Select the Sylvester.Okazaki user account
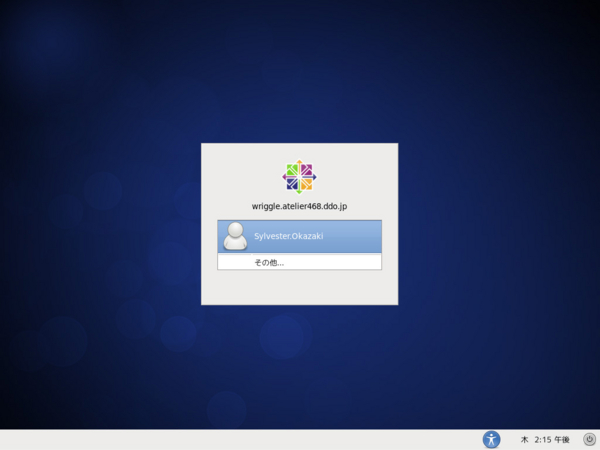 coord(299,236)
